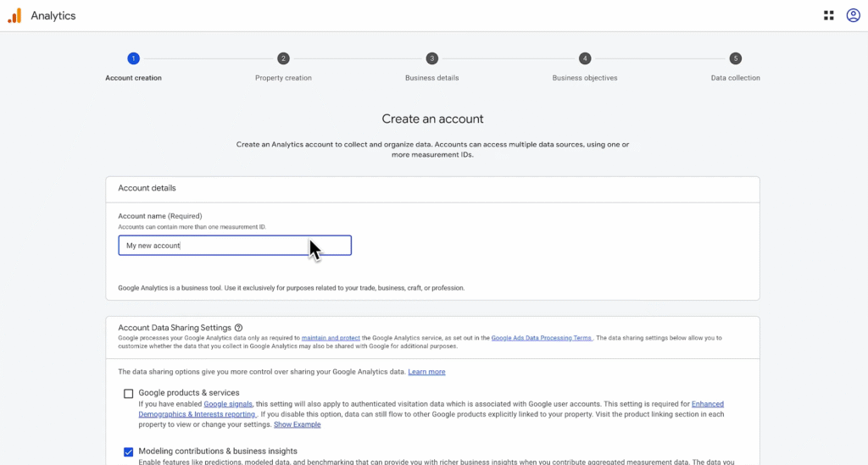Select step 2 Property creation circle

click(x=283, y=58)
